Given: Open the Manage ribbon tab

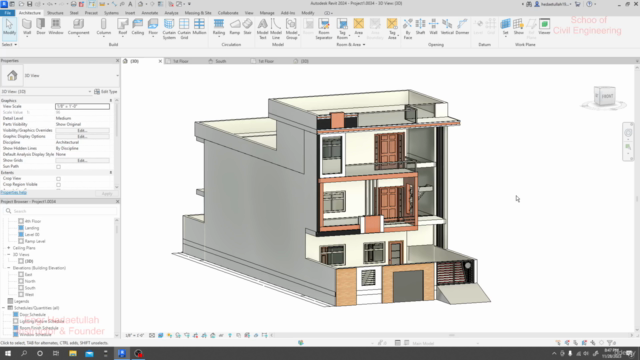Looking at the screenshot, I should coord(267,13).
